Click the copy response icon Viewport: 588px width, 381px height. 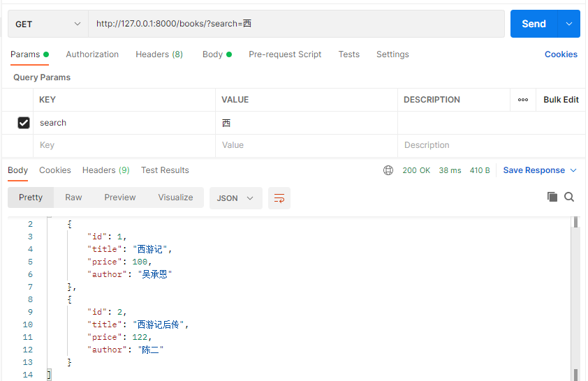[552, 197]
